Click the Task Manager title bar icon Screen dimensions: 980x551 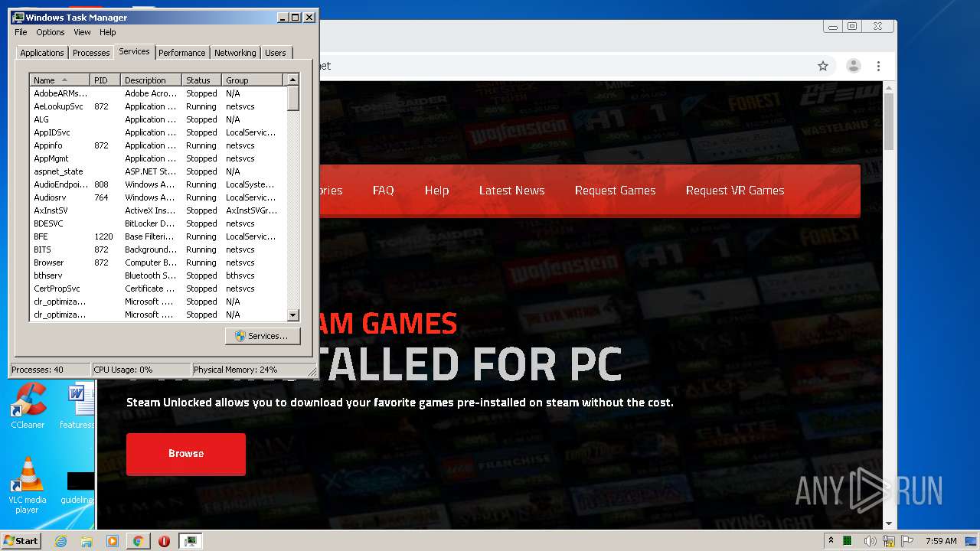pos(18,17)
